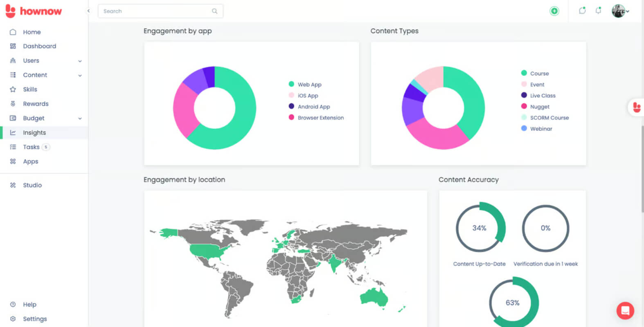Open profile avatar dropdown
The height and width of the screenshot is (327, 644).
pos(620,11)
